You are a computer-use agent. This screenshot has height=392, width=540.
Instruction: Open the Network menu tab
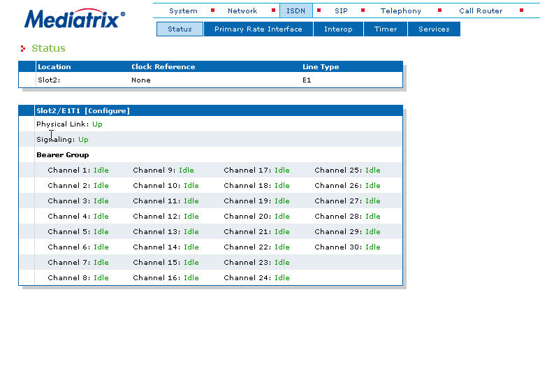coord(242,10)
